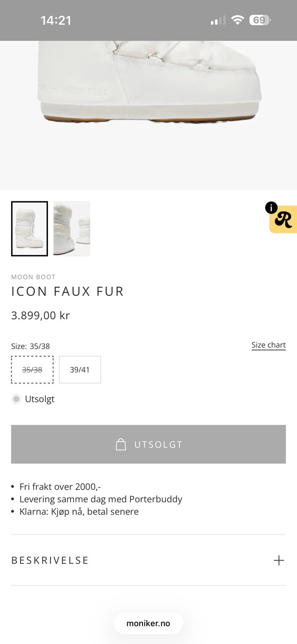Tap the battery indicator showing 69

tap(260, 20)
